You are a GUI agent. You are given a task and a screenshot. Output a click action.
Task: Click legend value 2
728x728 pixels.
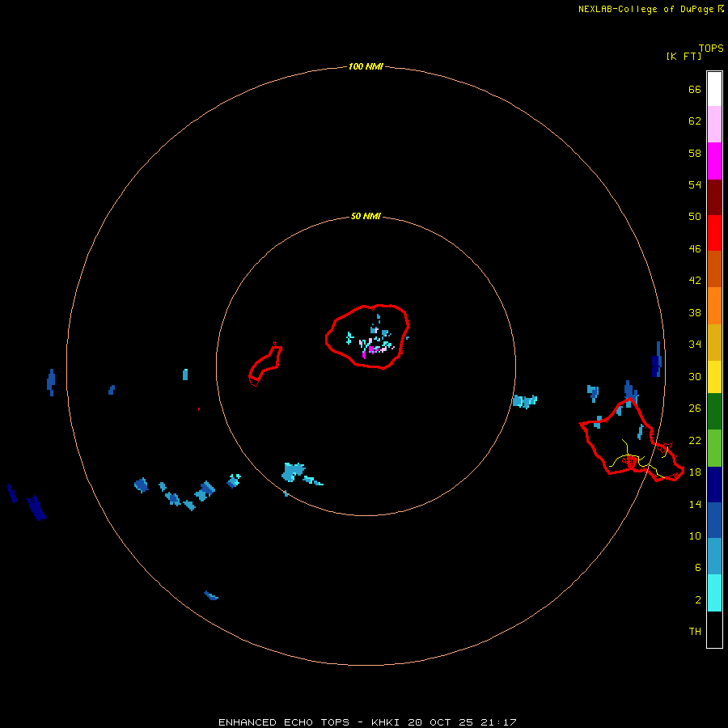tap(698, 599)
